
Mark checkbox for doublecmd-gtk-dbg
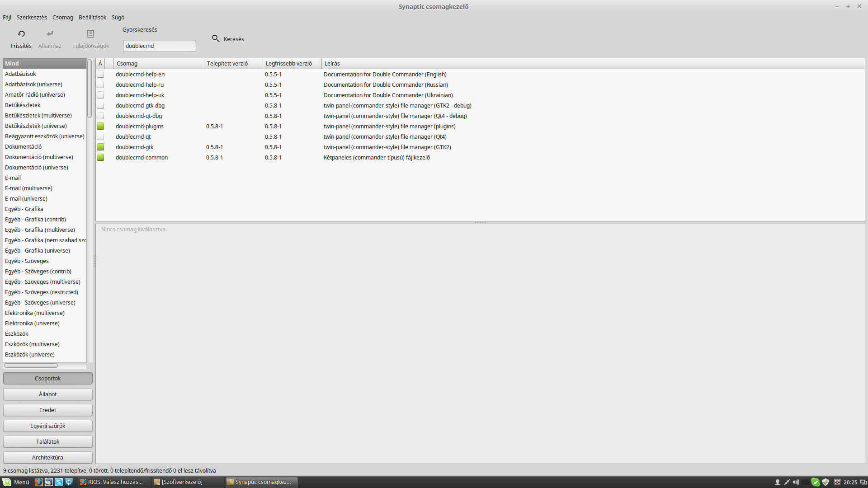point(100,106)
